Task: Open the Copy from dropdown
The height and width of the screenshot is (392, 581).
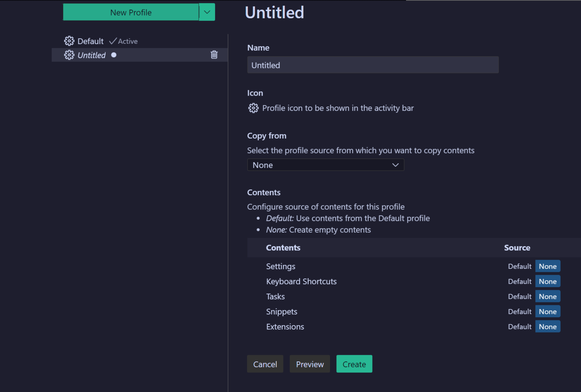Action: point(325,165)
